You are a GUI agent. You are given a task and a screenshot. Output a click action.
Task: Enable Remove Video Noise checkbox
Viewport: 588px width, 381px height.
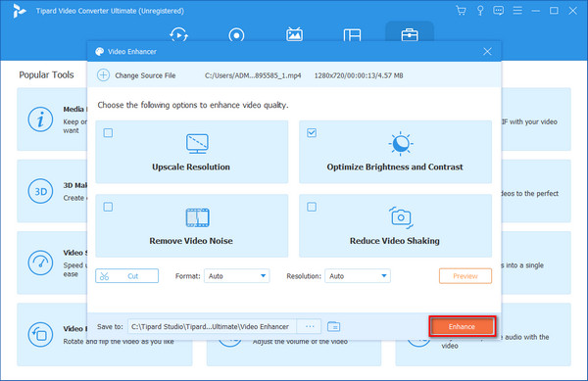(x=108, y=207)
